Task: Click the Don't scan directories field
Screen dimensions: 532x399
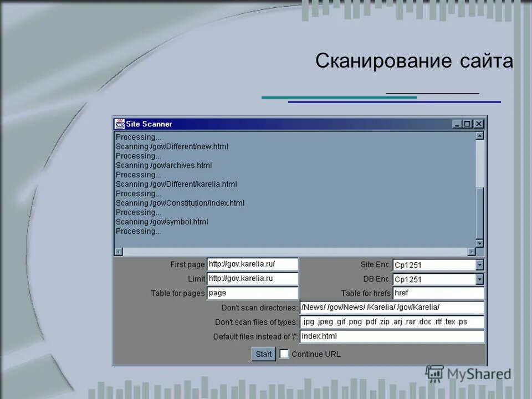Action: pyautogui.click(x=392, y=308)
